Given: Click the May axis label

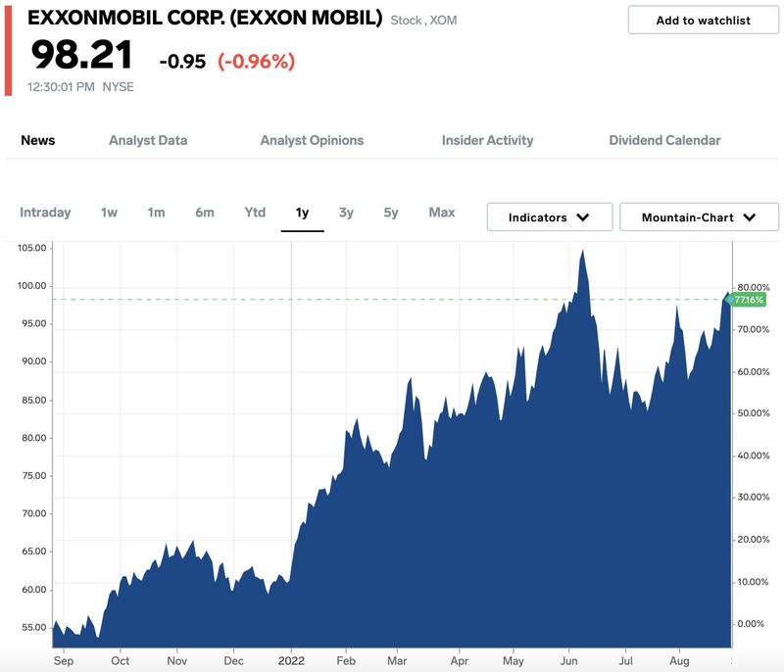Looking at the screenshot, I should coord(513,660).
